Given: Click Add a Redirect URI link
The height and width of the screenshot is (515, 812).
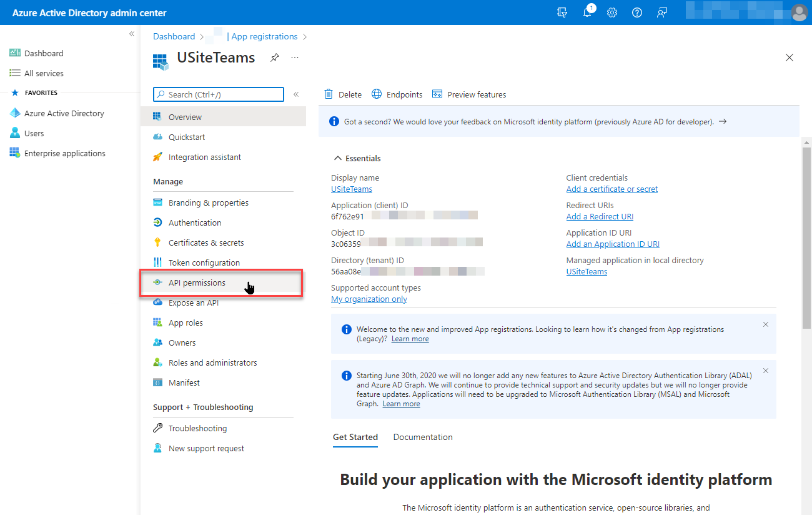Looking at the screenshot, I should click(600, 216).
